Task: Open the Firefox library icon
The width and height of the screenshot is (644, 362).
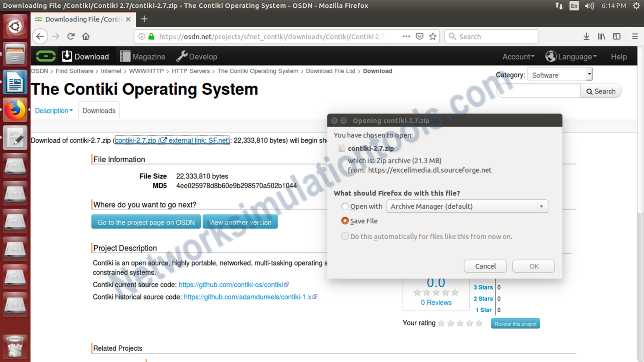Action: 601,36
